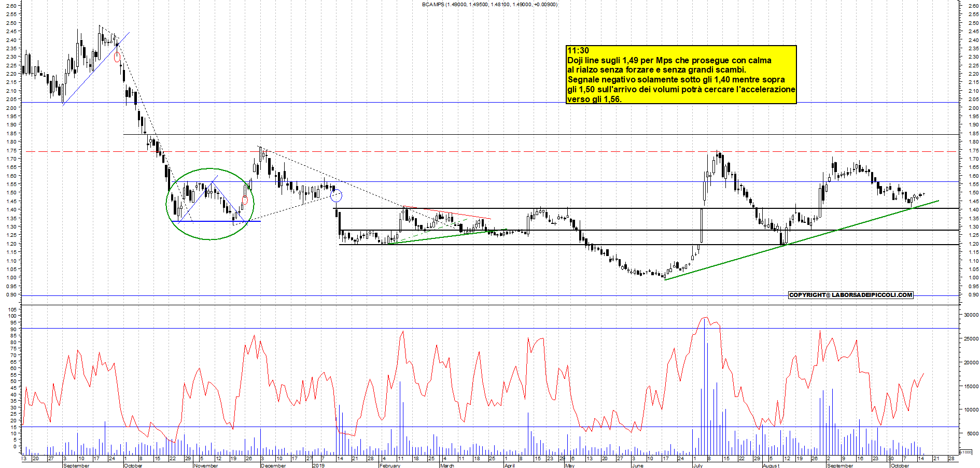This screenshot has height=468, width=980.
Task: Click the 10000 volume axis value
Action: pos(971,409)
